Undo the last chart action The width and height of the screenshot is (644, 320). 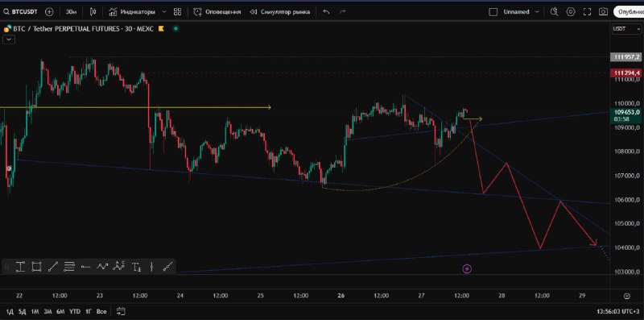[x=327, y=12]
